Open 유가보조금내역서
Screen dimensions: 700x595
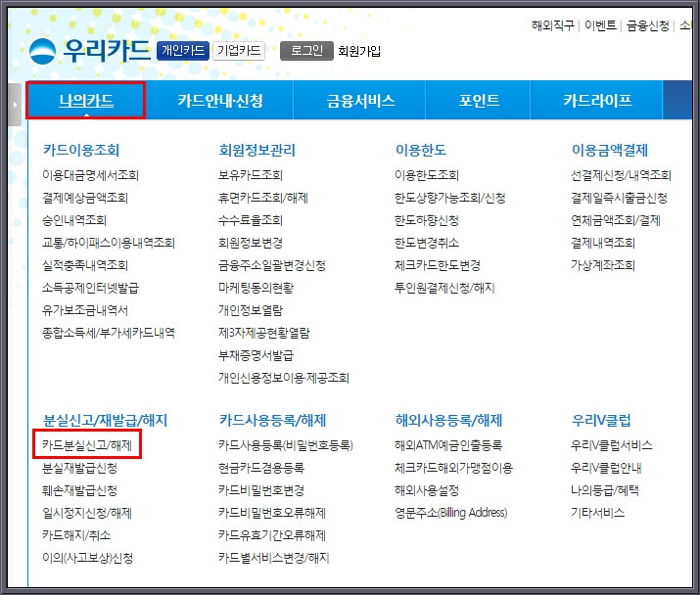coord(85,310)
